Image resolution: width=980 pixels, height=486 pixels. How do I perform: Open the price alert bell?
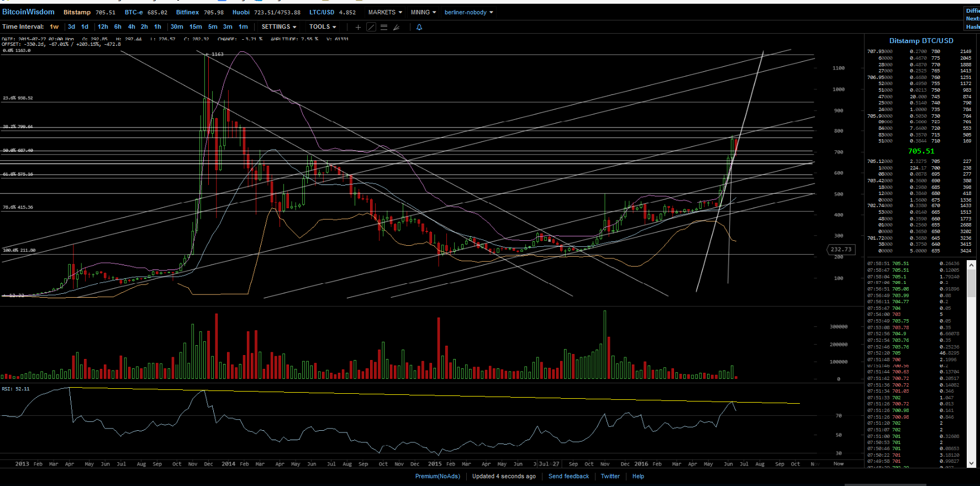(x=419, y=27)
